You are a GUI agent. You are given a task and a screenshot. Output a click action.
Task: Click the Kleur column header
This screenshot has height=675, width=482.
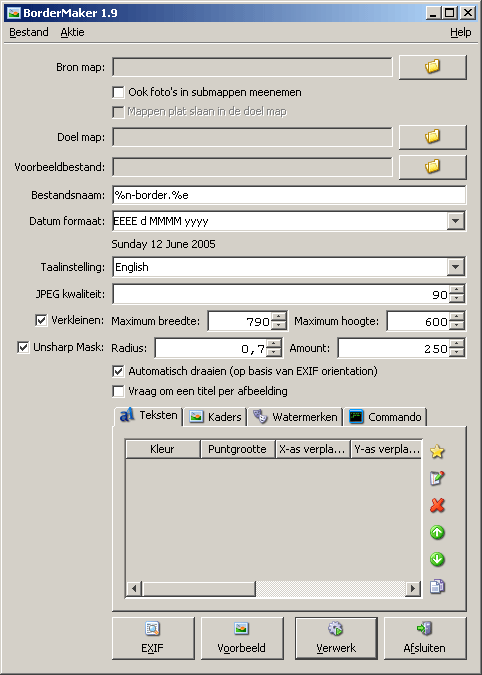click(x=163, y=449)
